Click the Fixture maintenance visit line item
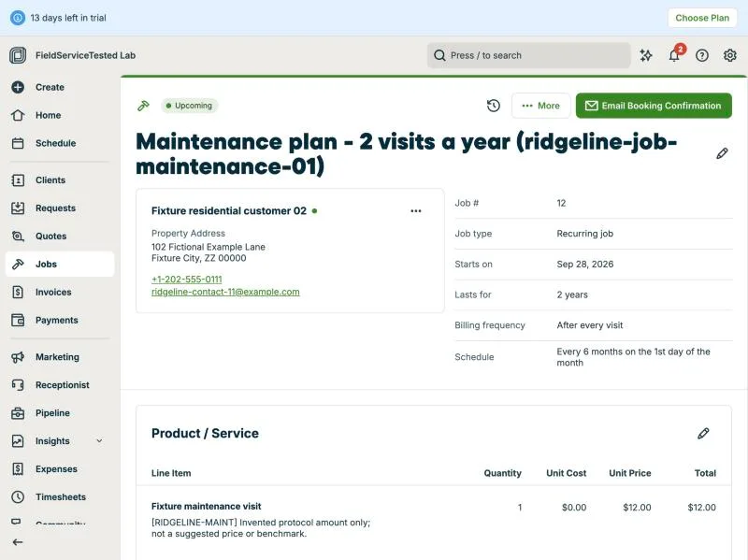 [x=206, y=506]
